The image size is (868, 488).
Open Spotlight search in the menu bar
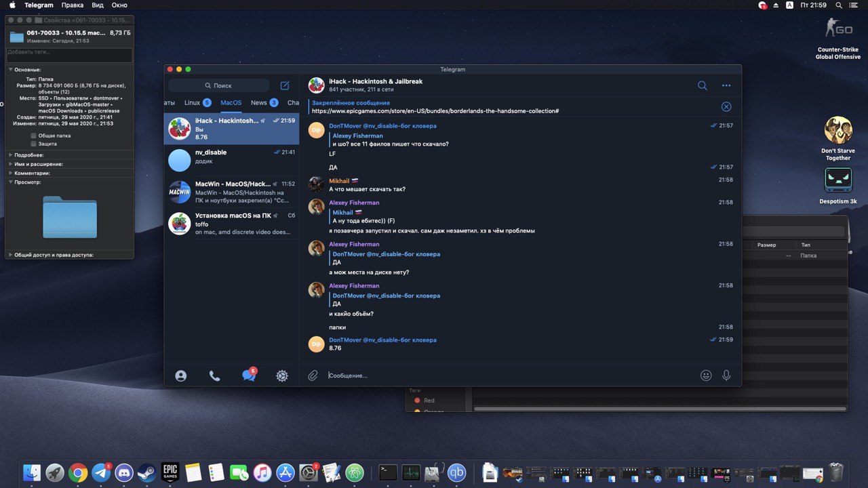pos(839,5)
